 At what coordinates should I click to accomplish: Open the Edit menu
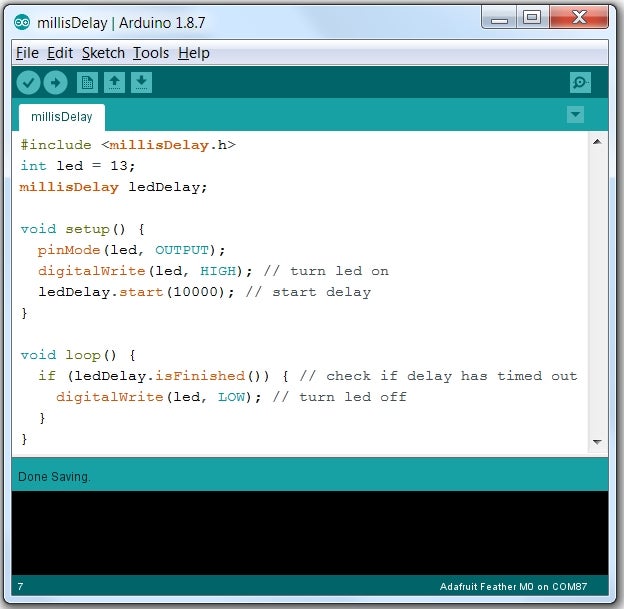tap(60, 53)
